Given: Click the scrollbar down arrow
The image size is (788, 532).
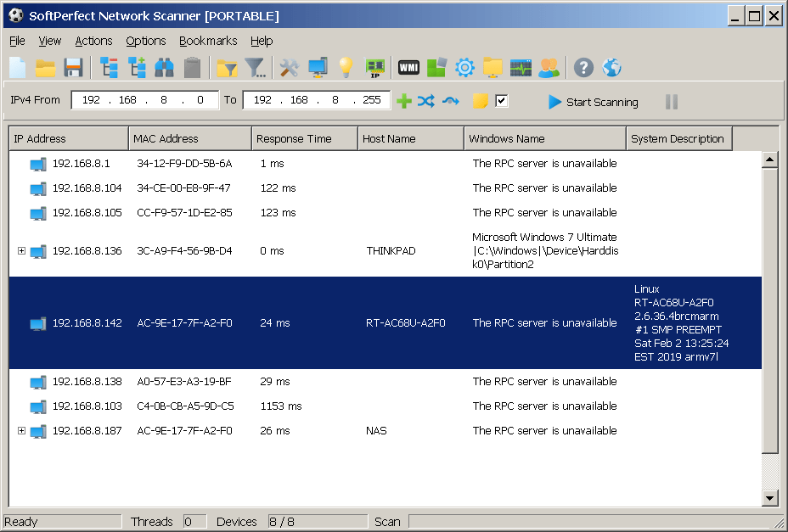Looking at the screenshot, I should tap(770, 498).
